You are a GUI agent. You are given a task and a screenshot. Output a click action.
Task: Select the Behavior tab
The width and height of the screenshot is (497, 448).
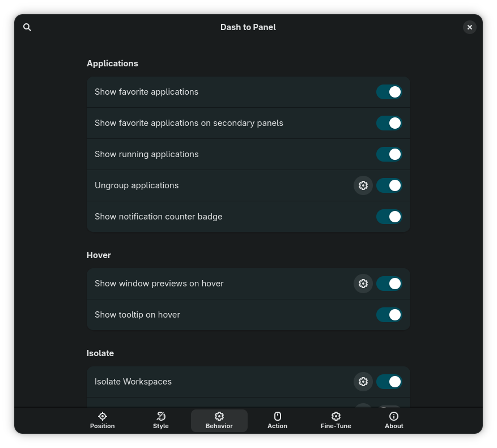[x=219, y=420]
